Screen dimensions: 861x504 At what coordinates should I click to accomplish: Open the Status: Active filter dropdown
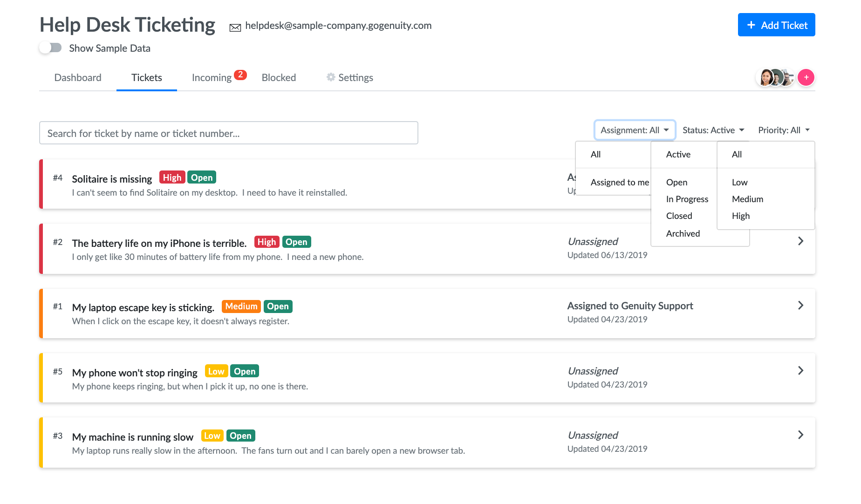click(713, 130)
